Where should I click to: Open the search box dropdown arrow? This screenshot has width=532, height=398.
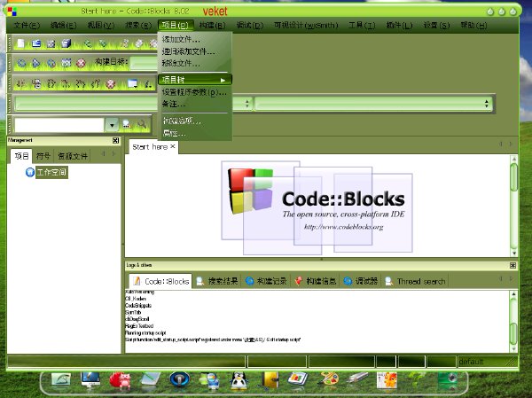pos(112,125)
